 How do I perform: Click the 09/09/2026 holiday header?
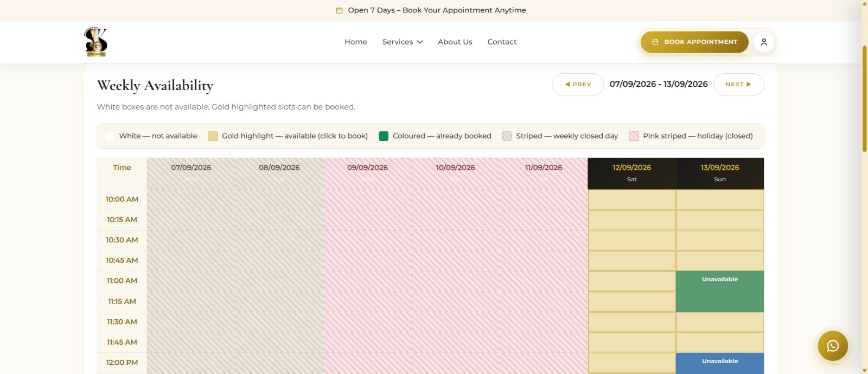[x=367, y=173]
